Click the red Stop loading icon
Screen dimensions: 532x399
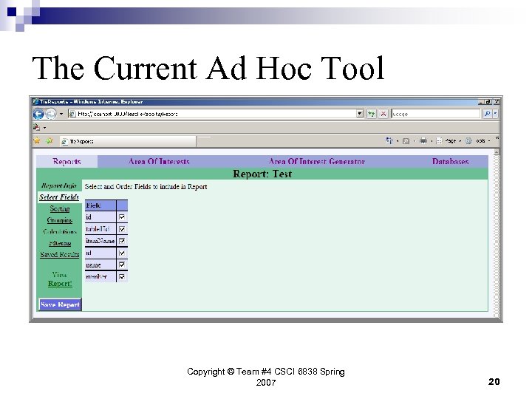pyautogui.click(x=383, y=114)
